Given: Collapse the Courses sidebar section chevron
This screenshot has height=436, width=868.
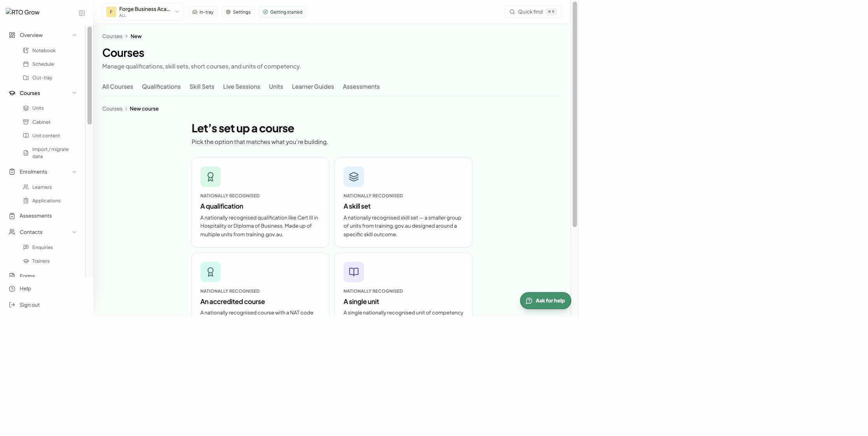Looking at the screenshot, I should (x=74, y=93).
